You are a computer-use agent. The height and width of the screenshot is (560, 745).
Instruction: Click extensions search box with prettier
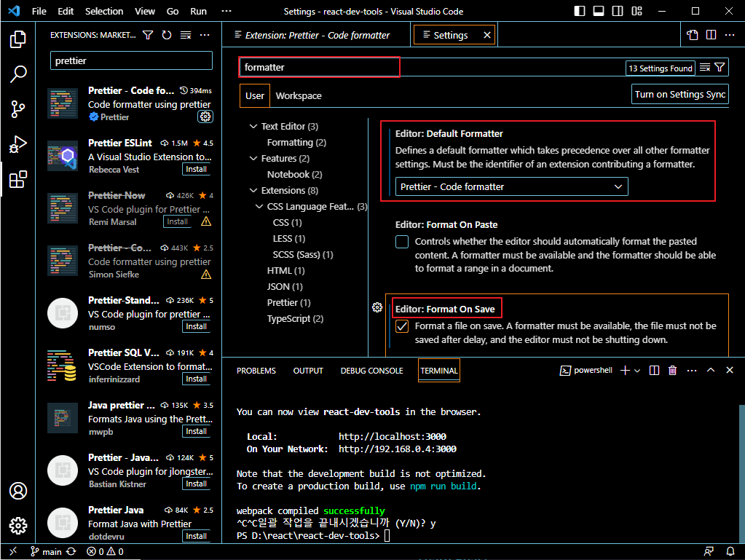pos(131,60)
